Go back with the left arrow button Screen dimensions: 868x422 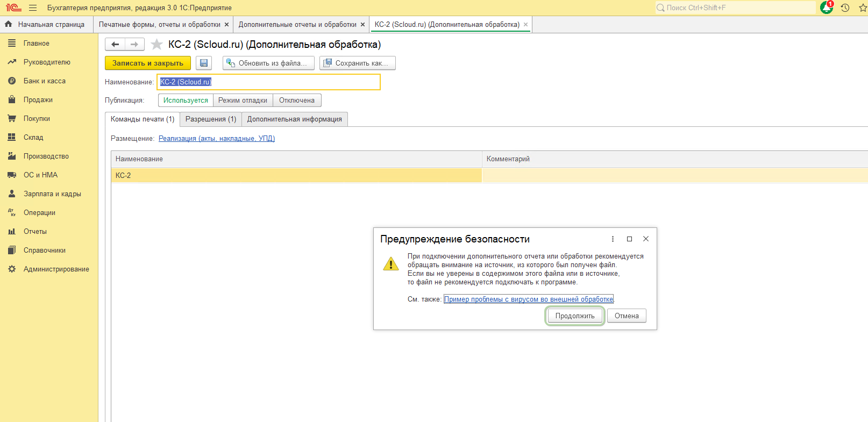(x=115, y=44)
